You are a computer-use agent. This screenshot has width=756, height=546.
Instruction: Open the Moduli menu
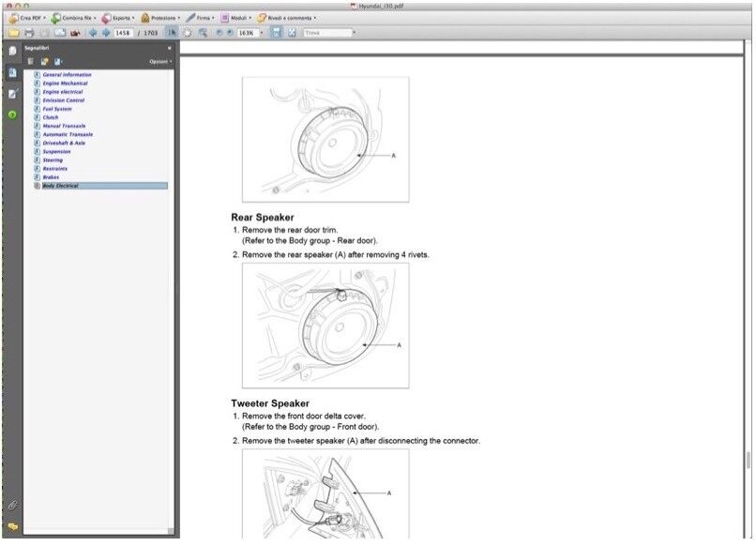click(236, 18)
